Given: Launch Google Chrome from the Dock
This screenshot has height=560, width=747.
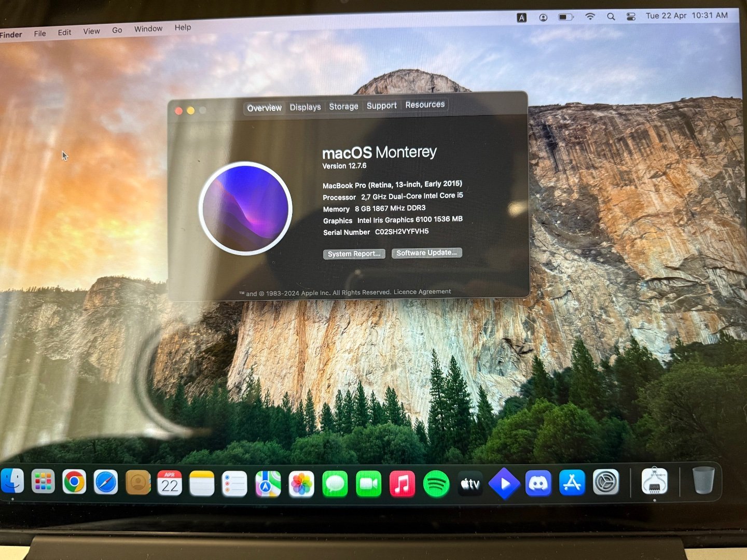Looking at the screenshot, I should coord(74,482).
